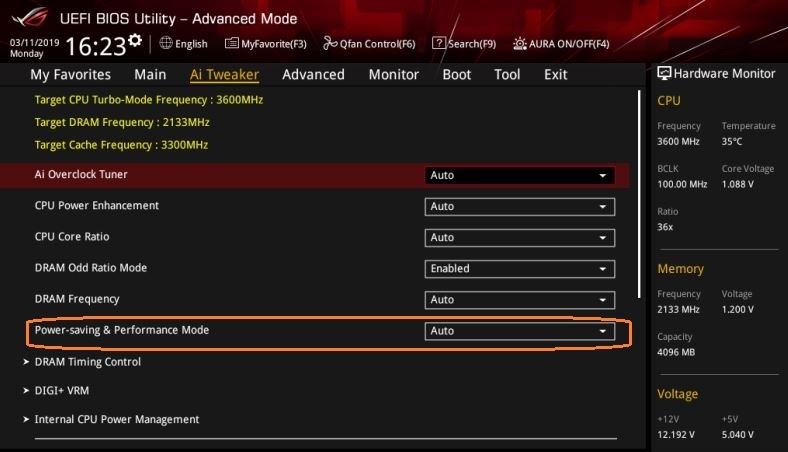Viewport: 788px width, 452px height.
Task: Click Target Cache Frequency : 3300MHz text
Action: pos(121,145)
